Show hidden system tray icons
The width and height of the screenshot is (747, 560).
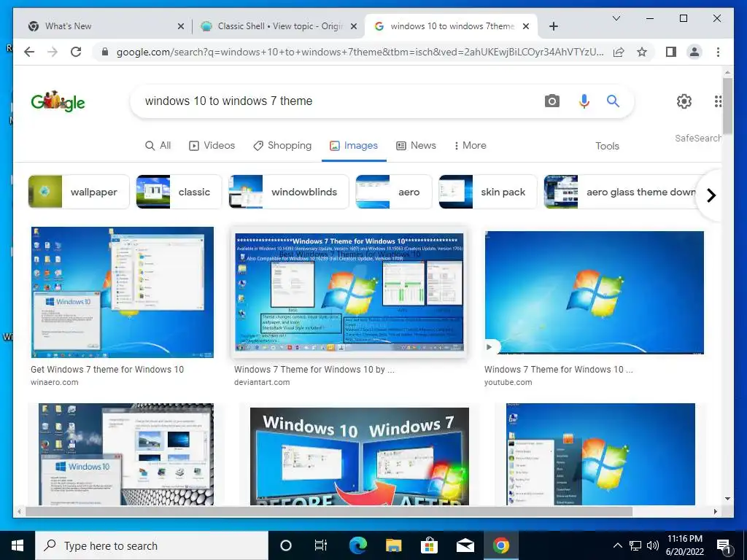pyautogui.click(x=617, y=545)
